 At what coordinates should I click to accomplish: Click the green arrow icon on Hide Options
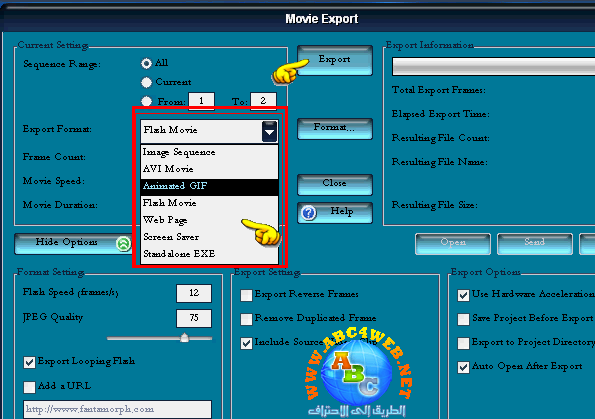[123, 243]
